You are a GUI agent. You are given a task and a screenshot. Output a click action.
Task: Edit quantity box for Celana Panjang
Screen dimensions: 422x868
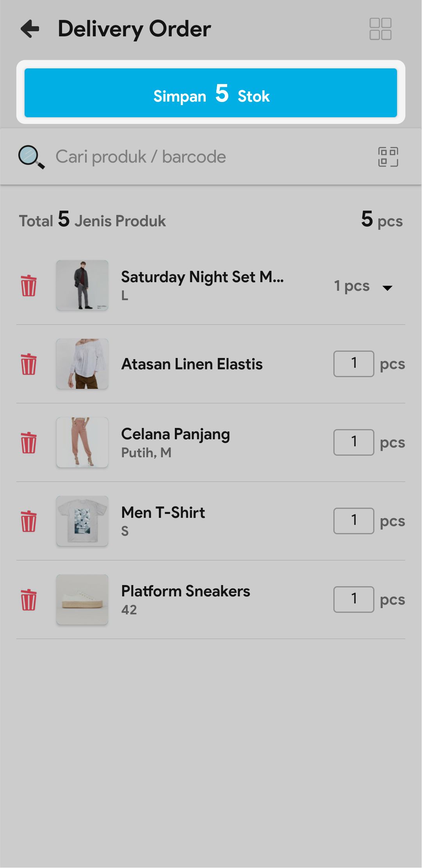[x=354, y=442]
